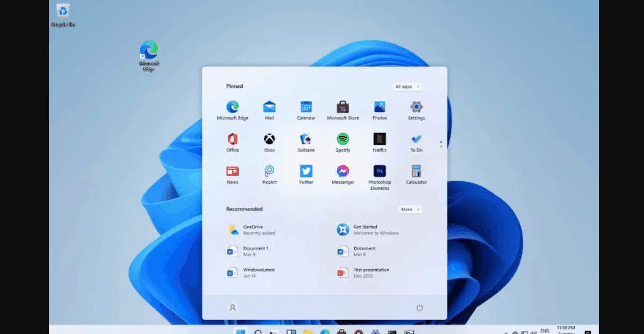This screenshot has height=334, width=644.
Task: Expand the All apps list
Action: [407, 86]
